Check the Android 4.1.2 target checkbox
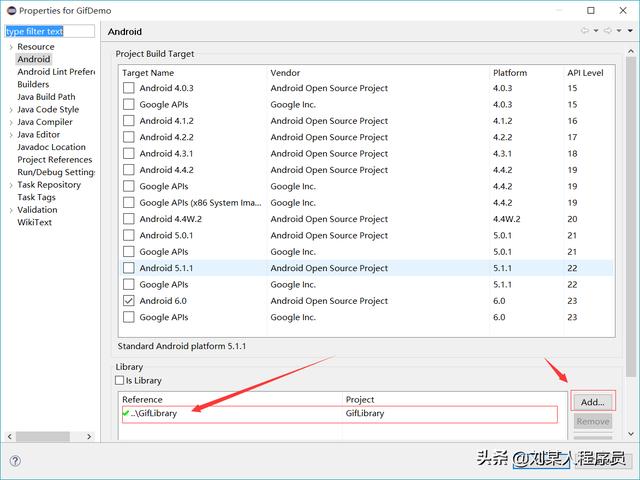Screen dimensions: 640x480 [129, 120]
